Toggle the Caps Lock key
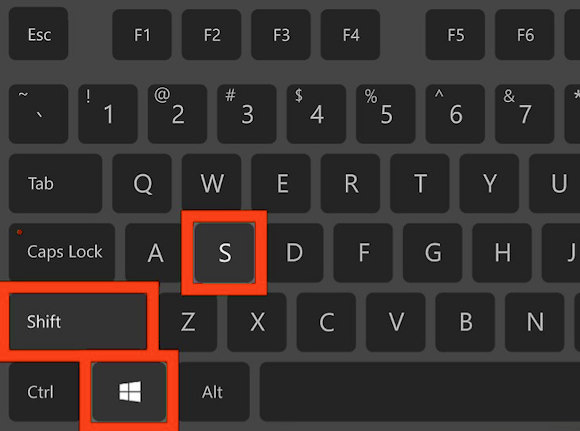The width and height of the screenshot is (580, 431). (x=62, y=252)
